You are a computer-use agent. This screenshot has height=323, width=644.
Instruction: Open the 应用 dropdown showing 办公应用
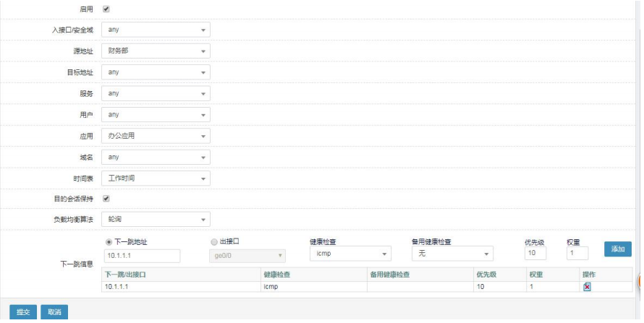(156, 136)
